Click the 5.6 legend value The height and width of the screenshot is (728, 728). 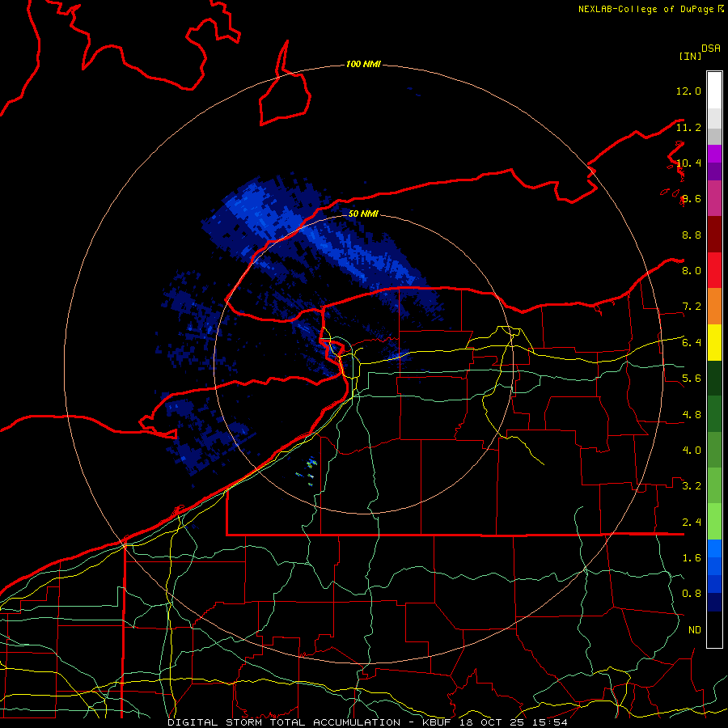coord(692,379)
